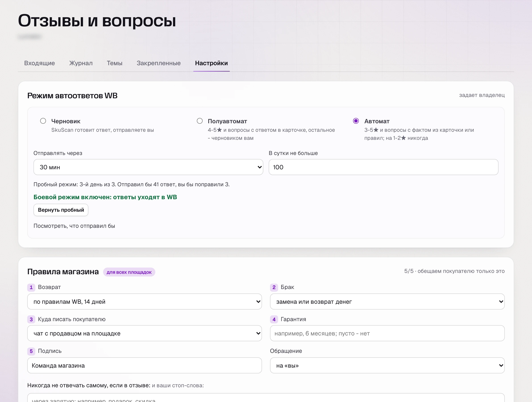532x402 pixels.
Task: Select the Автомат radio option
Action: [x=356, y=121]
